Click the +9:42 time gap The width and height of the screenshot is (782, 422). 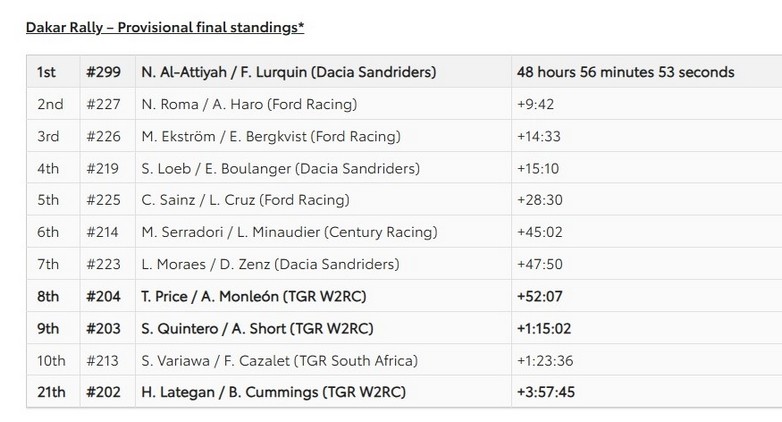point(536,104)
